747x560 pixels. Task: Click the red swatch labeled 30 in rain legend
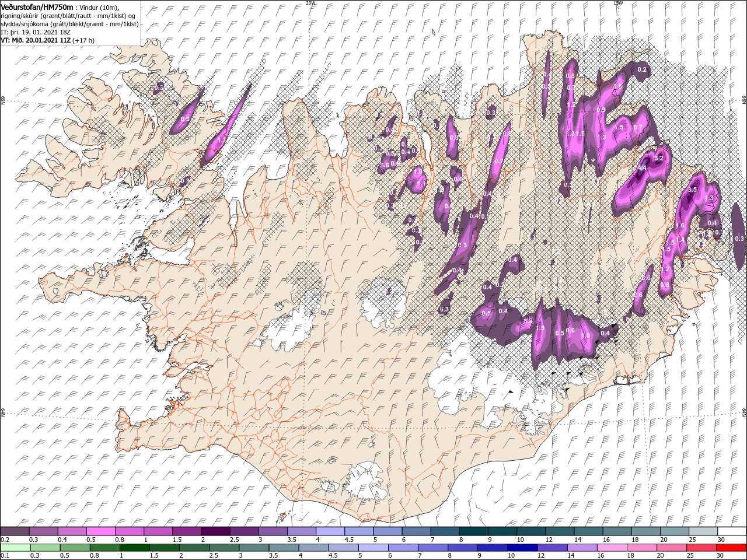point(732,548)
